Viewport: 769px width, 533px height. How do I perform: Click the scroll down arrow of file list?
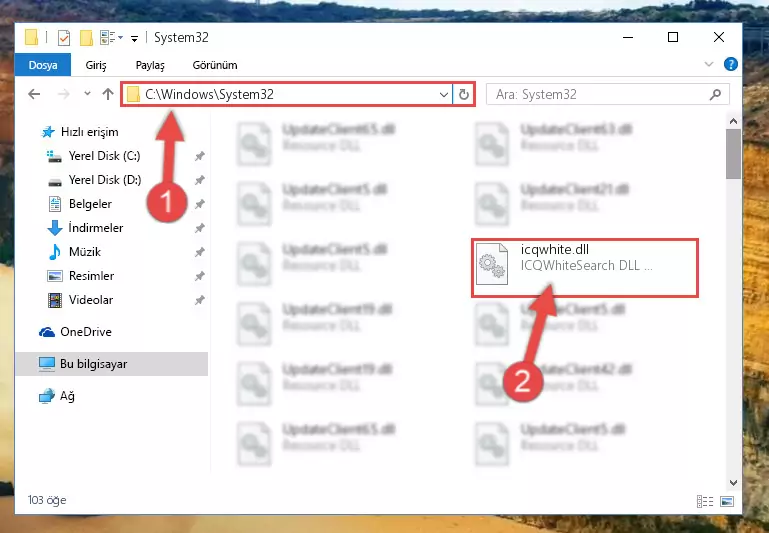733,482
